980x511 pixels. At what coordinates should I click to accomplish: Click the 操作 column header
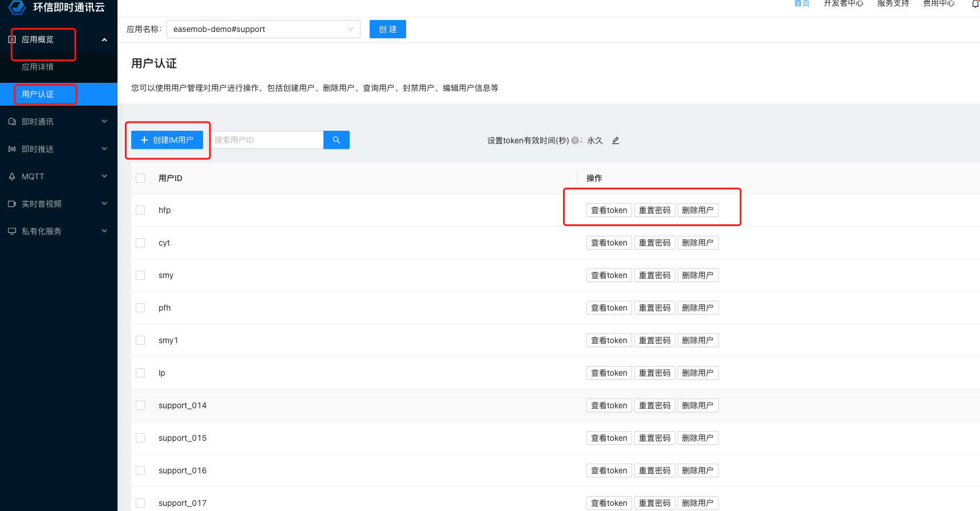click(594, 178)
